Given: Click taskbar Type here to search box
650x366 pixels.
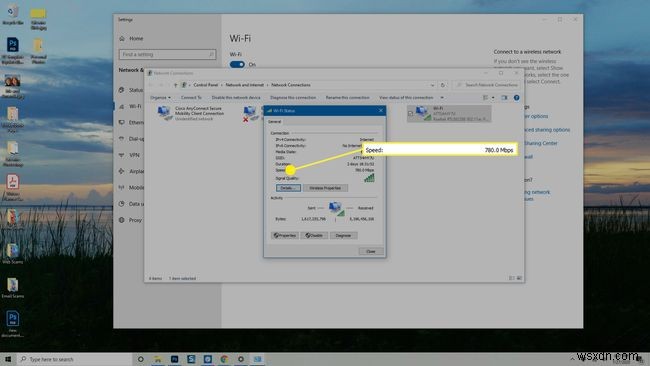Looking at the screenshot, I should click(75, 359).
